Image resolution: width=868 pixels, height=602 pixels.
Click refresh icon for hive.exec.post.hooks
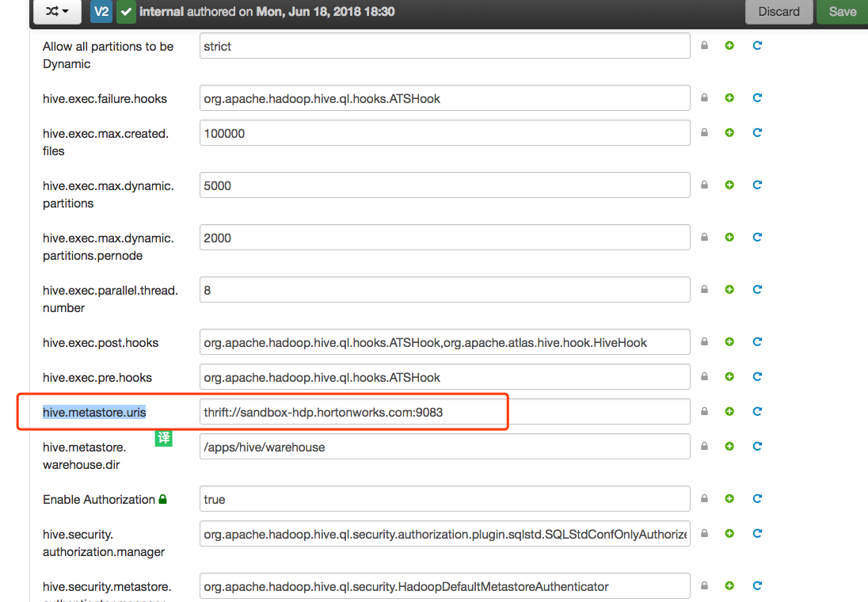pyautogui.click(x=757, y=342)
